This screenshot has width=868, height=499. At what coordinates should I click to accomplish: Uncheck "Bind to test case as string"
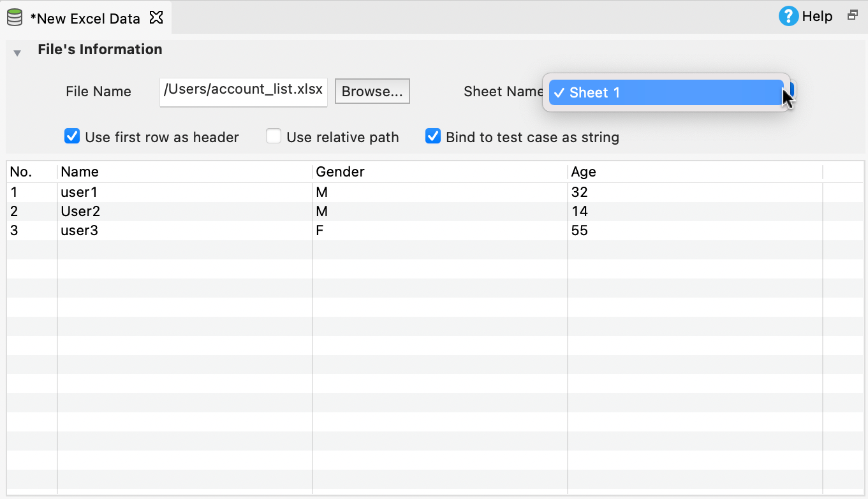[x=432, y=136]
